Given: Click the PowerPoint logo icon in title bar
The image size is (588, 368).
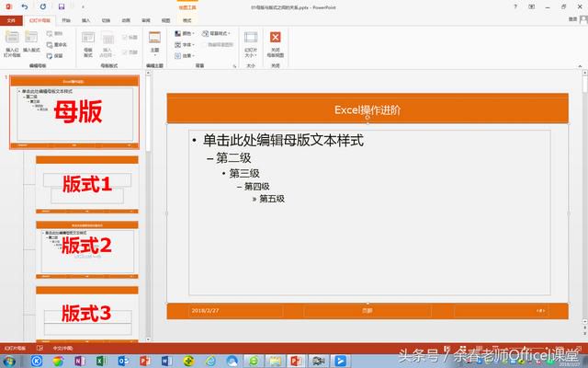Looking at the screenshot, I should coord(8,6).
